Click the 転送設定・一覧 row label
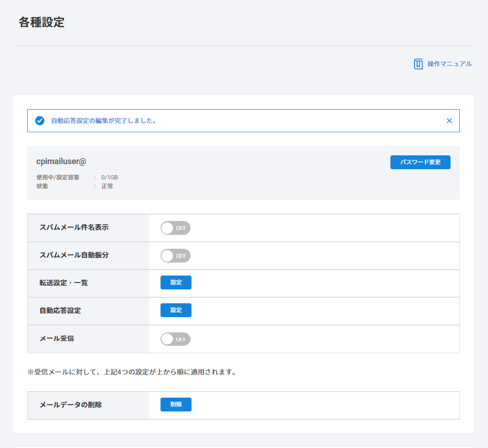Viewport: 488px width, 448px height. [64, 283]
